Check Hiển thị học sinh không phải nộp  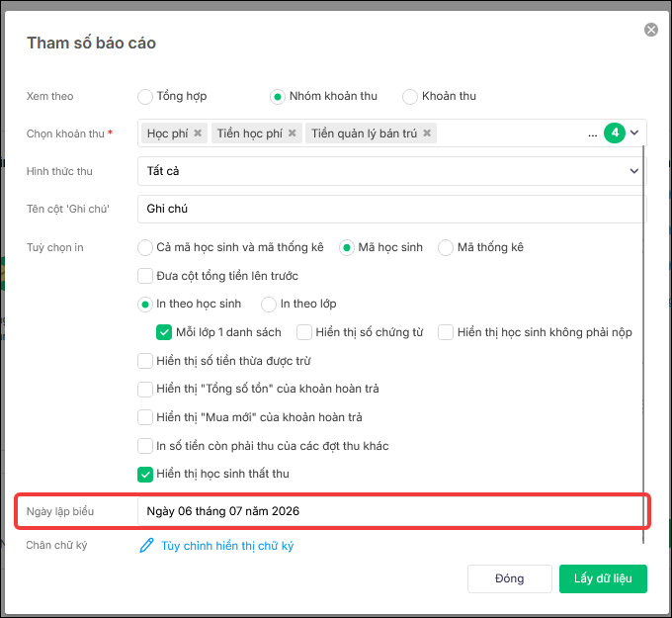[x=446, y=332]
